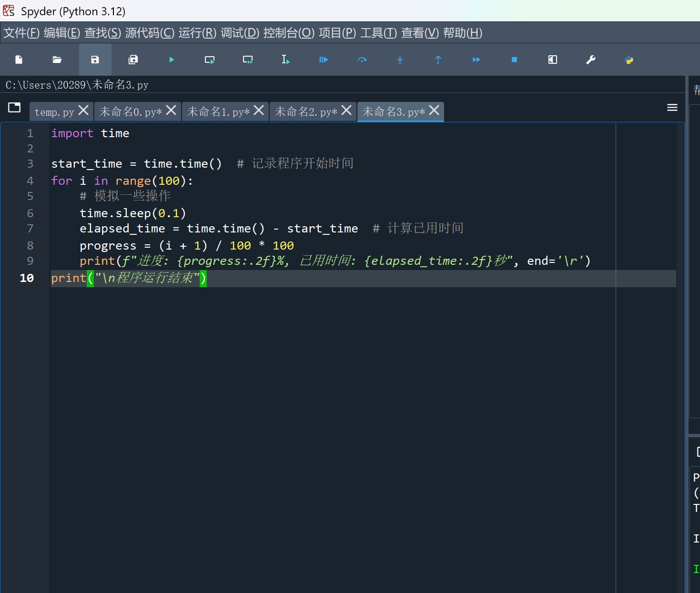700x593 pixels.
Task: Open the 查找(S) menu
Action: [x=103, y=33]
